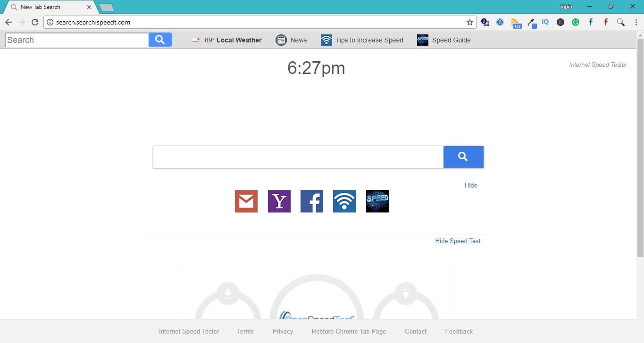Click the site information icon in address bar
644x343 pixels.
tap(50, 22)
